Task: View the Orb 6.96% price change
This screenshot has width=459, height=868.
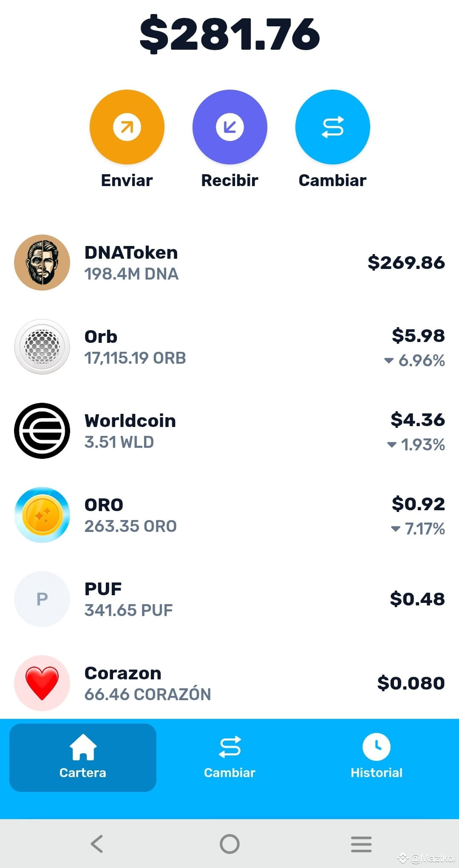Action: tap(414, 360)
